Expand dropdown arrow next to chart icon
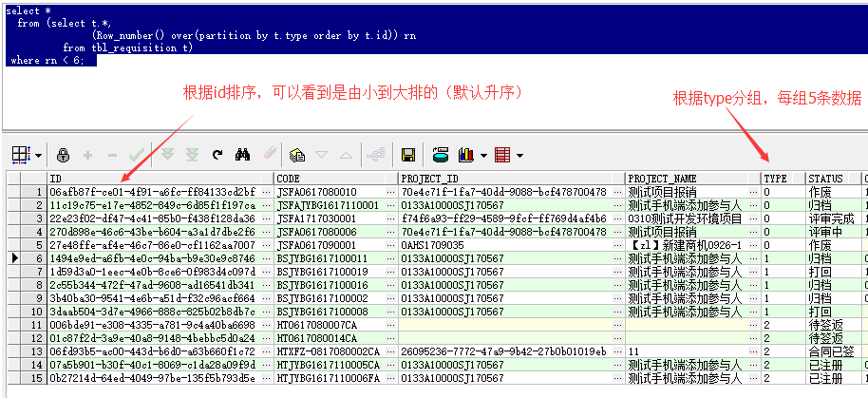Screen dimensions: 868x398 tap(482, 156)
